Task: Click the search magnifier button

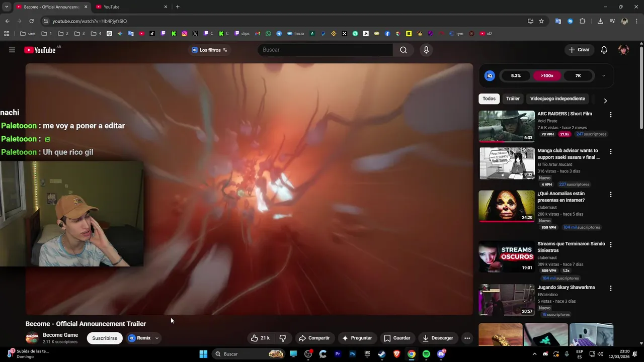Action: pos(403,50)
